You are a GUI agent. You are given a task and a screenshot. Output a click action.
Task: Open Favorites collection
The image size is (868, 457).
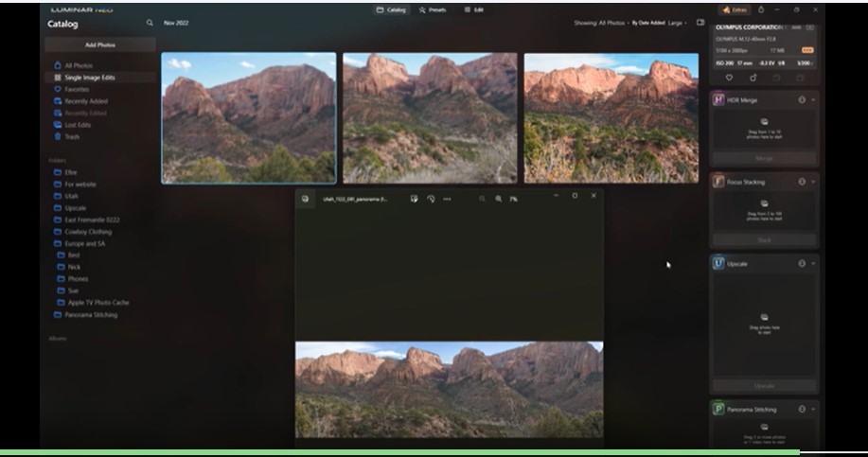tap(77, 89)
